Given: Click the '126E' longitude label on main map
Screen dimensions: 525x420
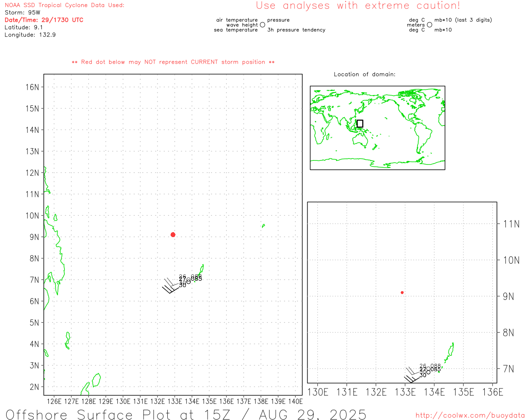Looking at the screenshot, I should tap(54, 402).
